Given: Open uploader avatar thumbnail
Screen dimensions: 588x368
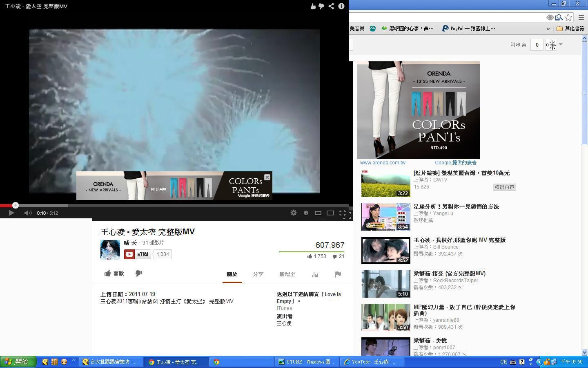Looking at the screenshot, I should pos(110,249).
